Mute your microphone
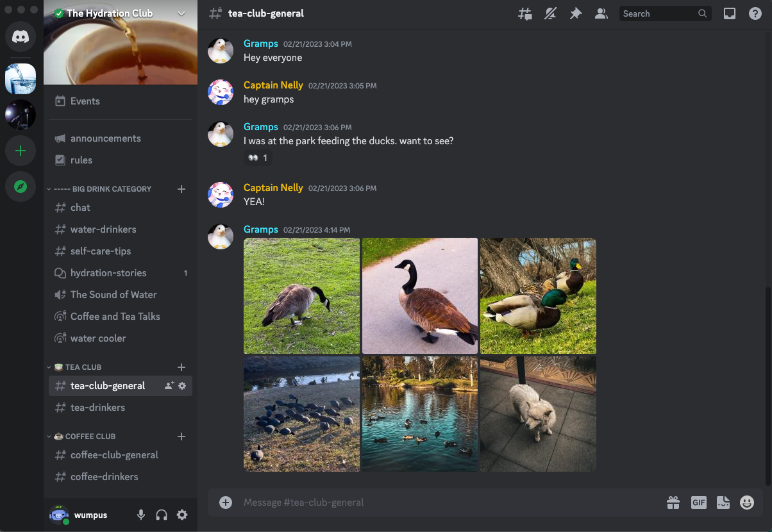 pos(140,515)
